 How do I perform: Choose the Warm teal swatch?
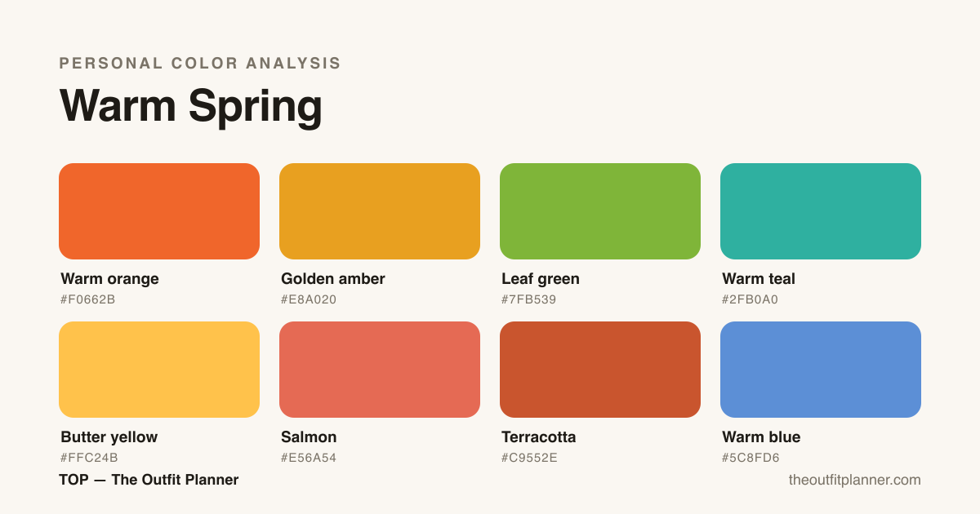pos(821,211)
